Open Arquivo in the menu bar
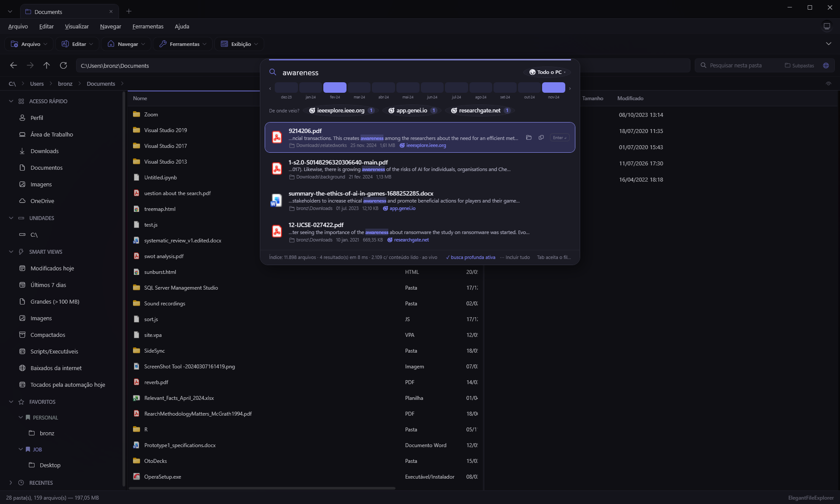The width and height of the screenshot is (840, 504). coord(18,27)
